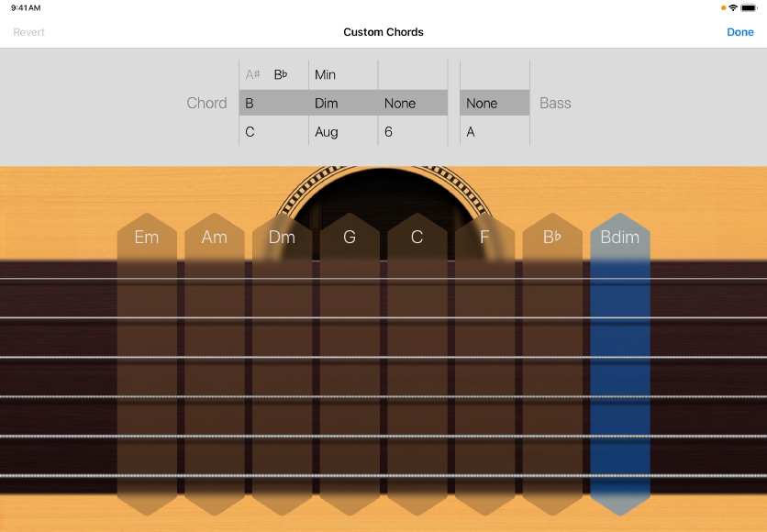Choose A in the Bass note picker
The image size is (767, 532).
click(471, 132)
